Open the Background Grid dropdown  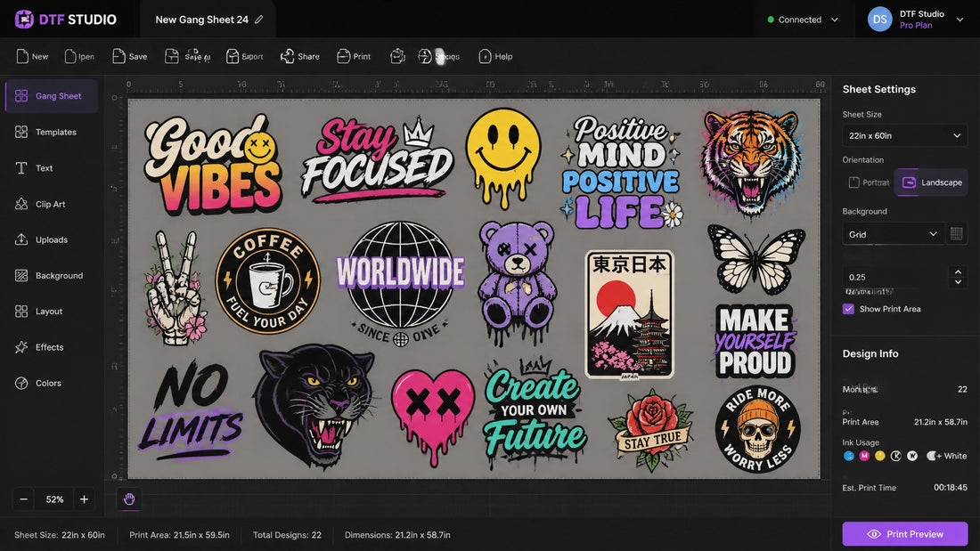point(893,234)
